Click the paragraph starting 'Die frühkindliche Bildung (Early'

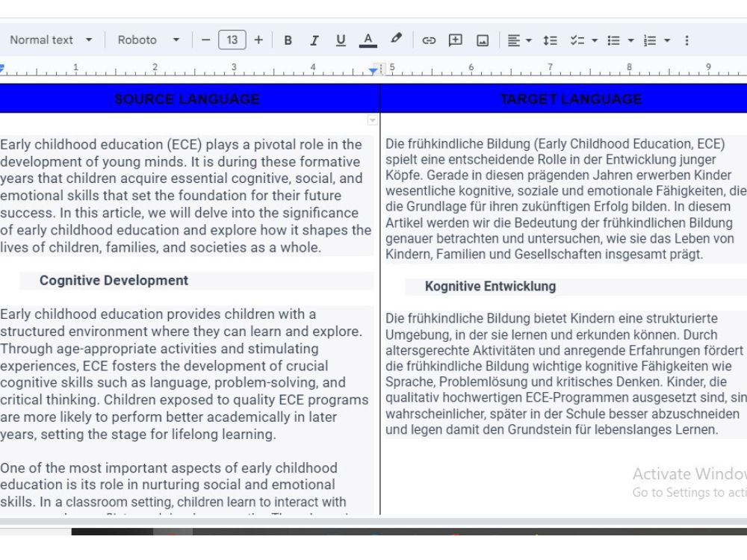coord(566,199)
